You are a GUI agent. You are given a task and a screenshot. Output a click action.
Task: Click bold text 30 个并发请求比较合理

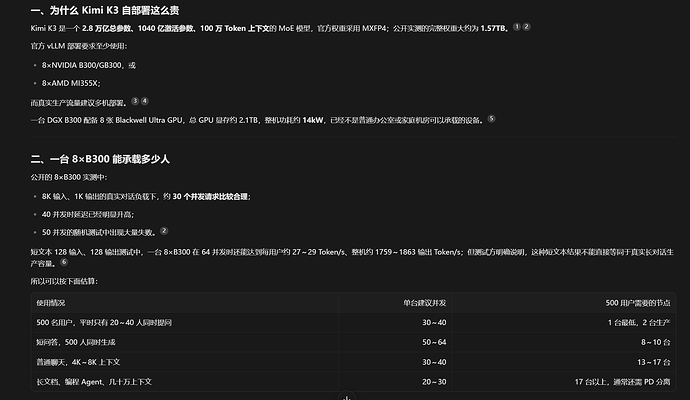pyautogui.click(x=210, y=197)
